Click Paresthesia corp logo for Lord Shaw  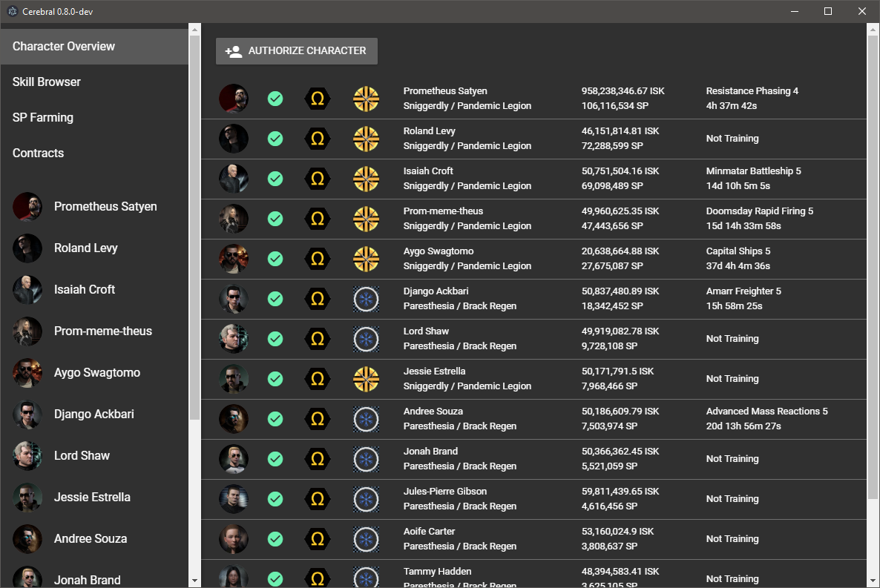(x=366, y=339)
